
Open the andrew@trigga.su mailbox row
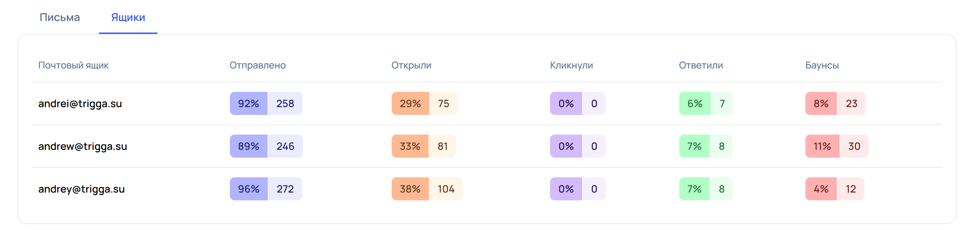487,146
